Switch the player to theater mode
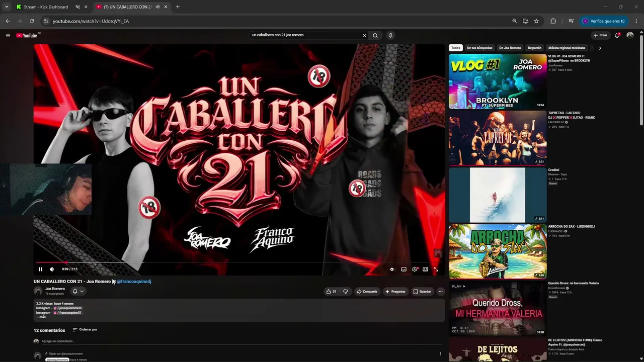 (425, 269)
